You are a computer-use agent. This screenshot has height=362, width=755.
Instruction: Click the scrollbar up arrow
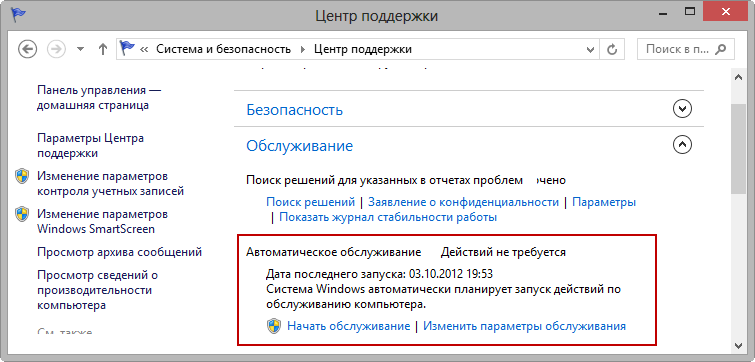coord(738,77)
